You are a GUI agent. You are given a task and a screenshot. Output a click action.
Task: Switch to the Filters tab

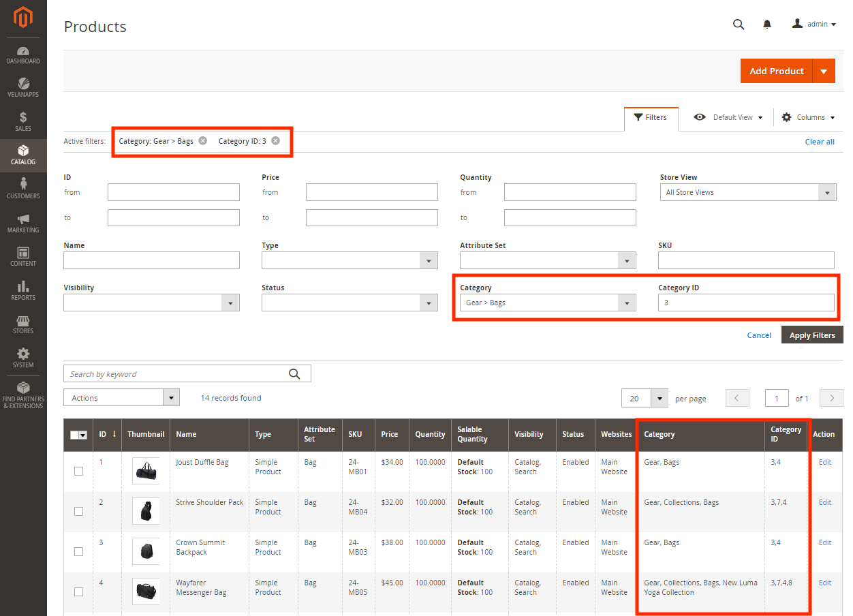click(651, 117)
